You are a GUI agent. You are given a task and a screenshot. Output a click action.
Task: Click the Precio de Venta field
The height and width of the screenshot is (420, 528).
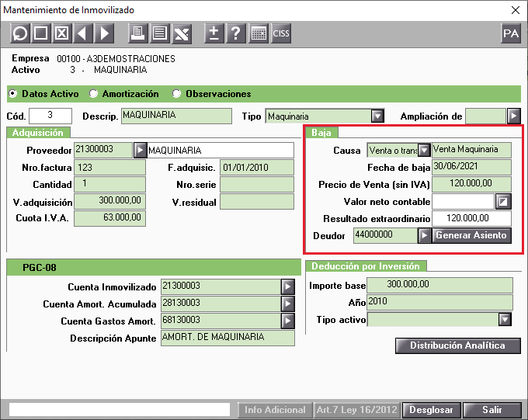click(x=471, y=184)
